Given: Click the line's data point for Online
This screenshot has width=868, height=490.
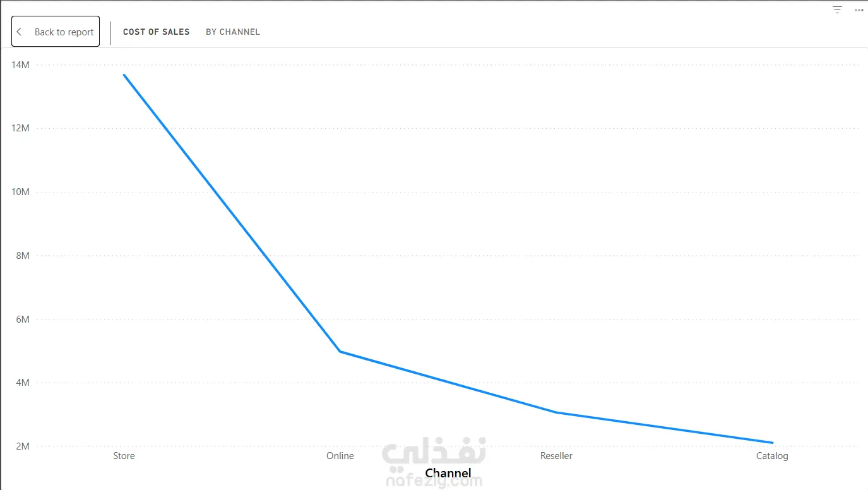Looking at the screenshot, I should click(x=340, y=351).
